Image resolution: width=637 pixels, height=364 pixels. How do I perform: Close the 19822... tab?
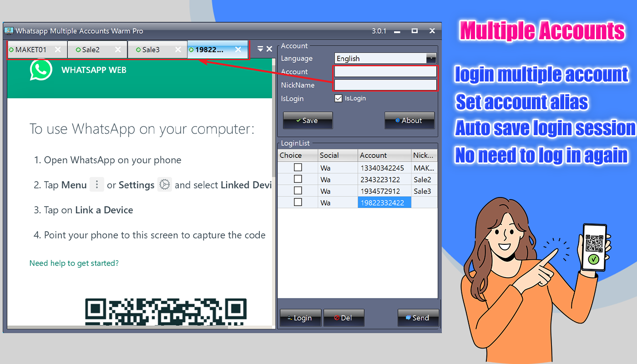pyautogui.click(x=238, y=50)
